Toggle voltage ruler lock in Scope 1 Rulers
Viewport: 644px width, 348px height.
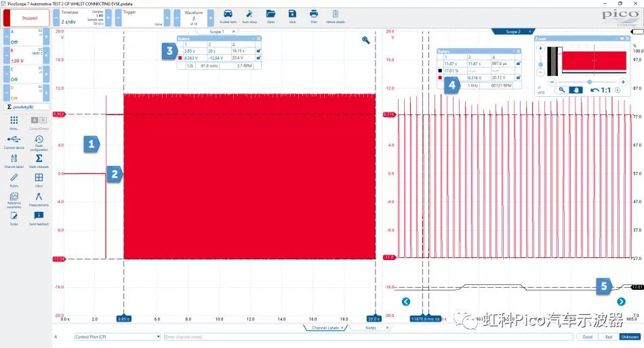(258, 58)
